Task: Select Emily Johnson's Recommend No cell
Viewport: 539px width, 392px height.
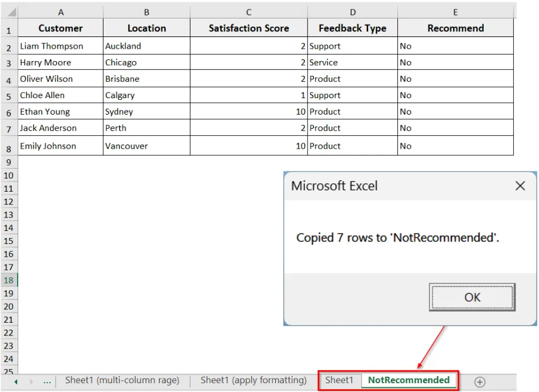Action: pyautogui.click(x=456, y=146)
